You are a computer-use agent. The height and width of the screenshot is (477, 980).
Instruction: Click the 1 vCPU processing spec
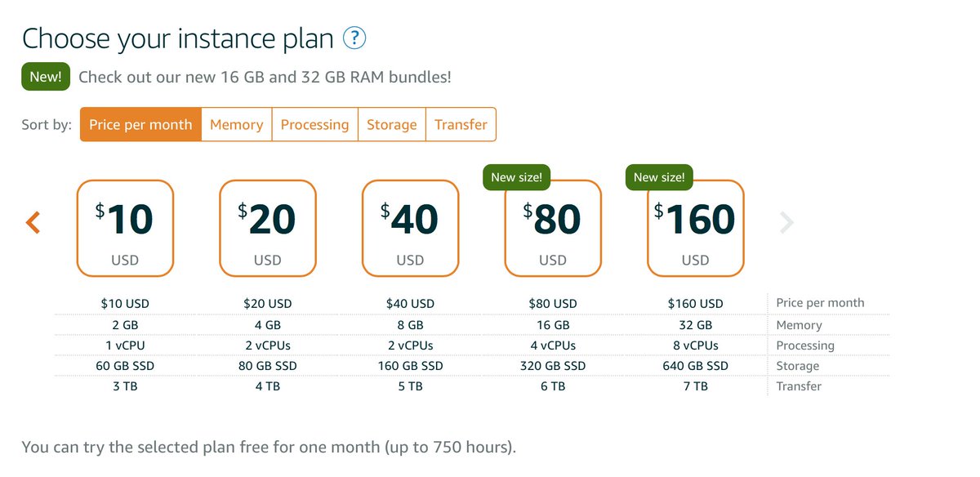(x=125, y=345)
